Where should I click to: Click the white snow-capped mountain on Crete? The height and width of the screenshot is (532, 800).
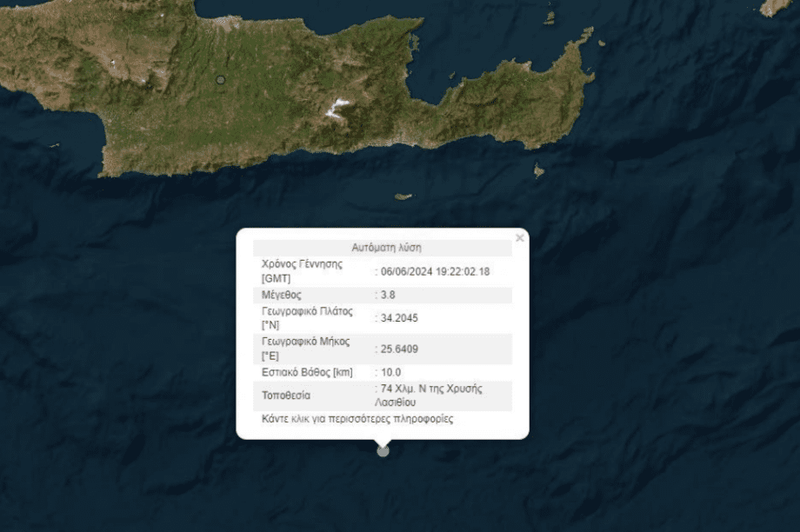tap(337, 109)
